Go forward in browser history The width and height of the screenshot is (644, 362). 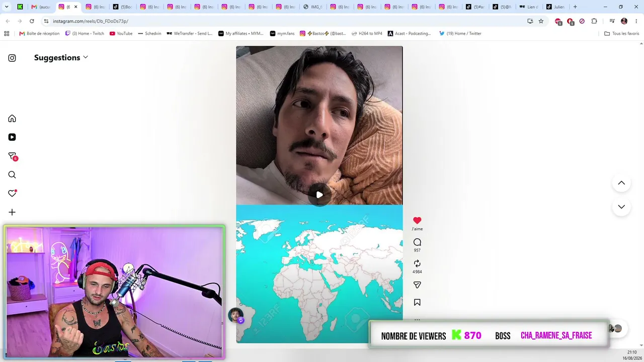[20, 21]
